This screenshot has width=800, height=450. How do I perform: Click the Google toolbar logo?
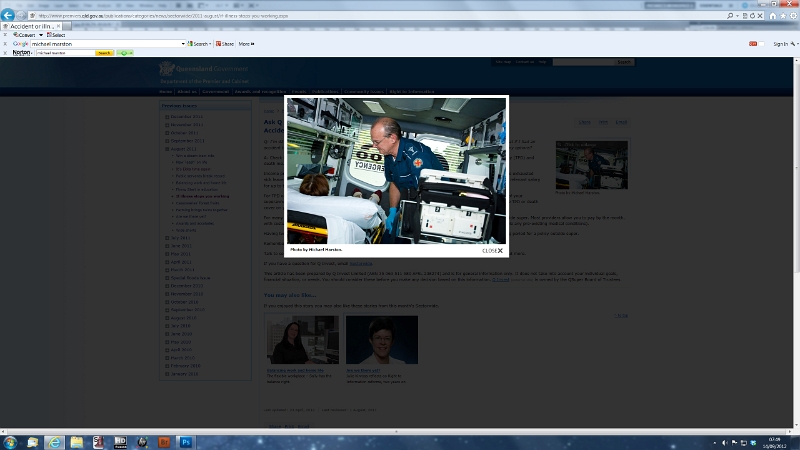coord(20,44)
